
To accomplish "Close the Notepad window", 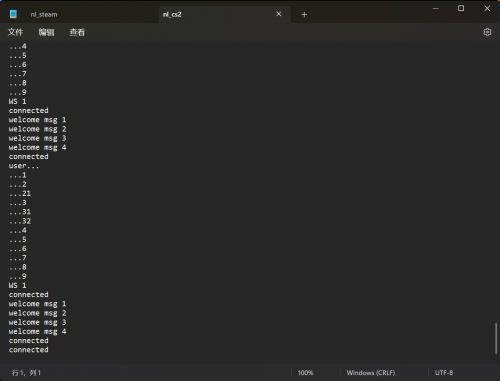I will [487, 8].
